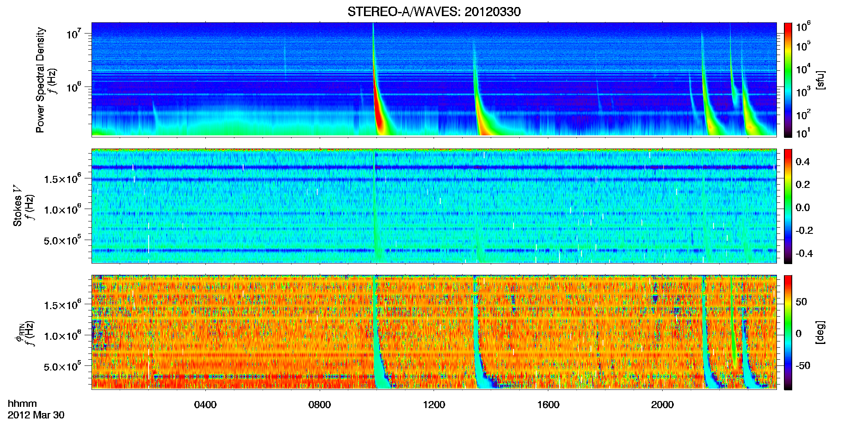Screen dimensions: 868x447
Task: Click the degrees color bar of bottom panel
Action: click(788, 332)
